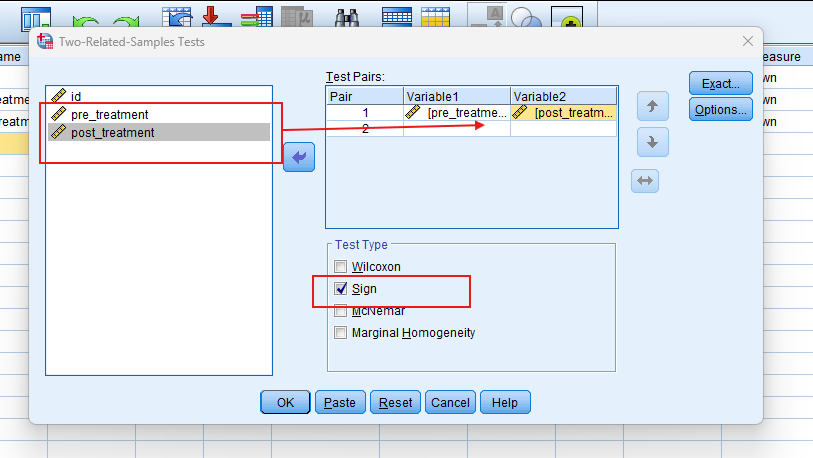Uncheck the Sign test checkbox
The width and height of the screenshot is (813, 458).
click(x=341, y=289)
